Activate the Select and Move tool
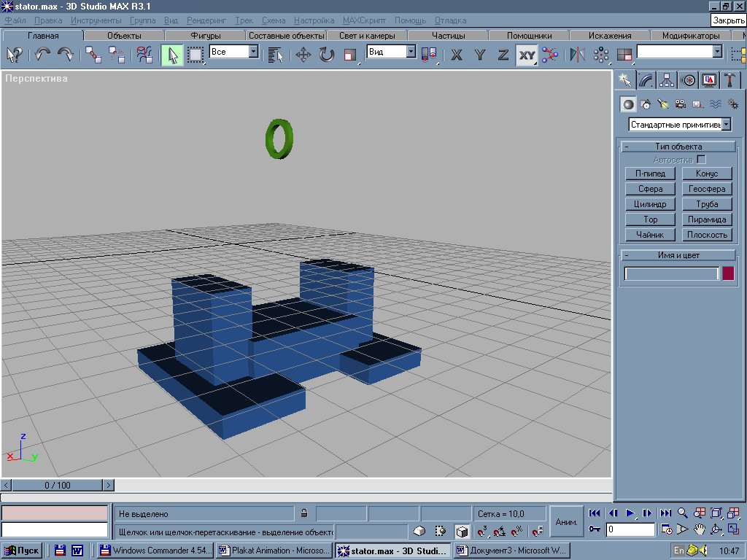This screenshot has width=747, height=560. pos(303,54)
